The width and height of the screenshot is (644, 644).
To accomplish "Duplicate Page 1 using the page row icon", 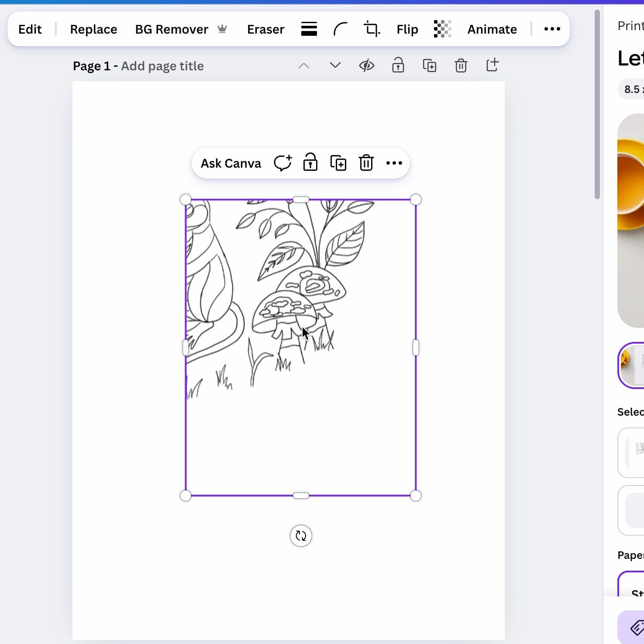I will tap(430, 65).
